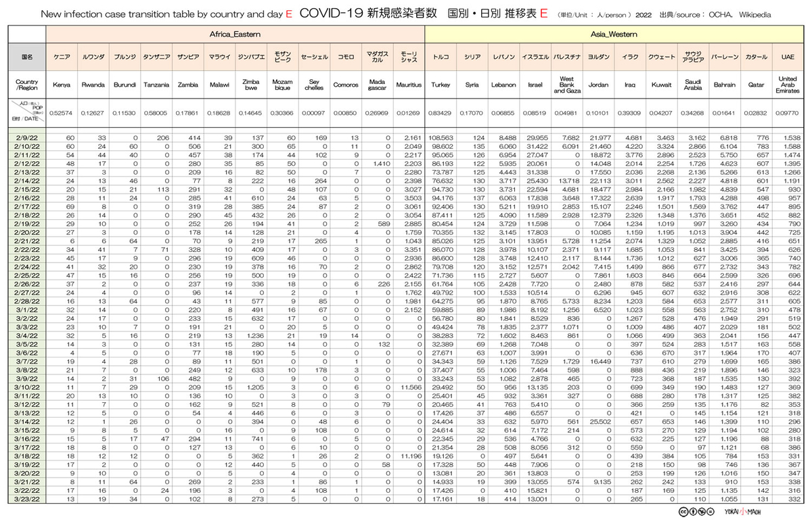The height and width of the screenshot is (522, 812).
Task: Select the Lebanon column header
Action: pos(503,86)
